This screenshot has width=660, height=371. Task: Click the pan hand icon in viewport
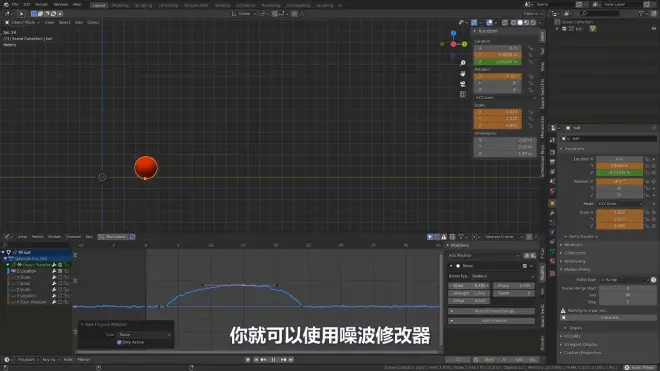click(463, 73)
